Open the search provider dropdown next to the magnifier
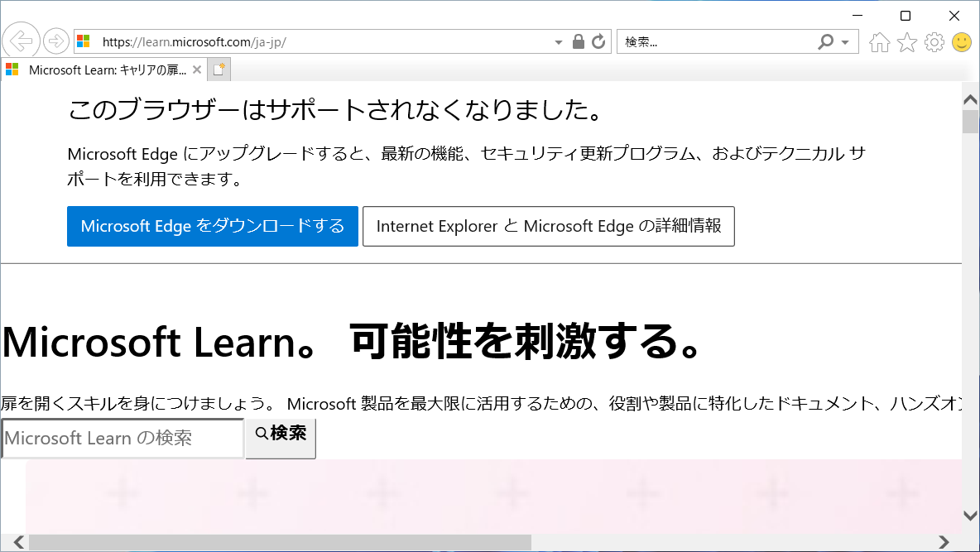Viewport: 980px width, 552px height. point(845,41)
